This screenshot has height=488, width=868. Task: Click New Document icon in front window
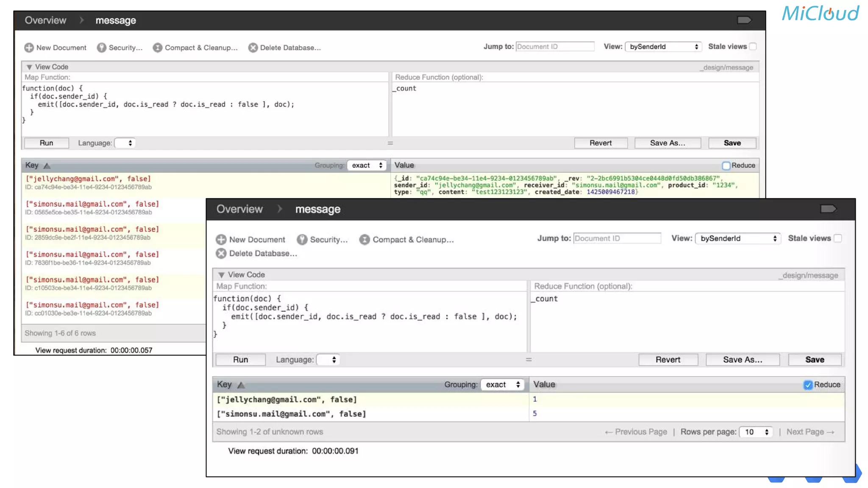point(221,240)
